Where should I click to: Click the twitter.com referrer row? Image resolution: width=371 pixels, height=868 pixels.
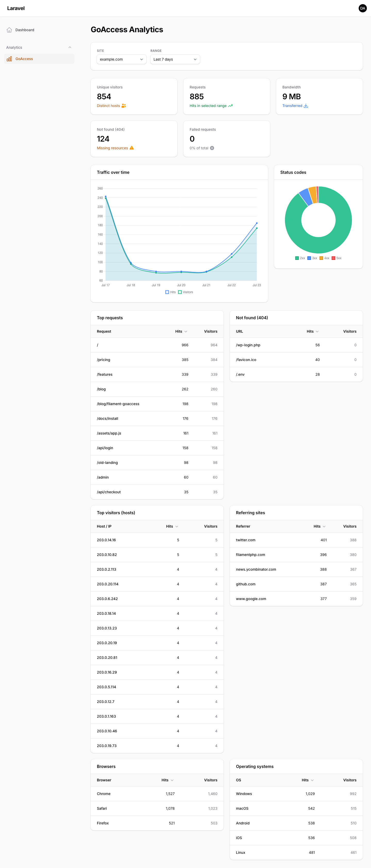pyautogui.click(x=296, y=540)
